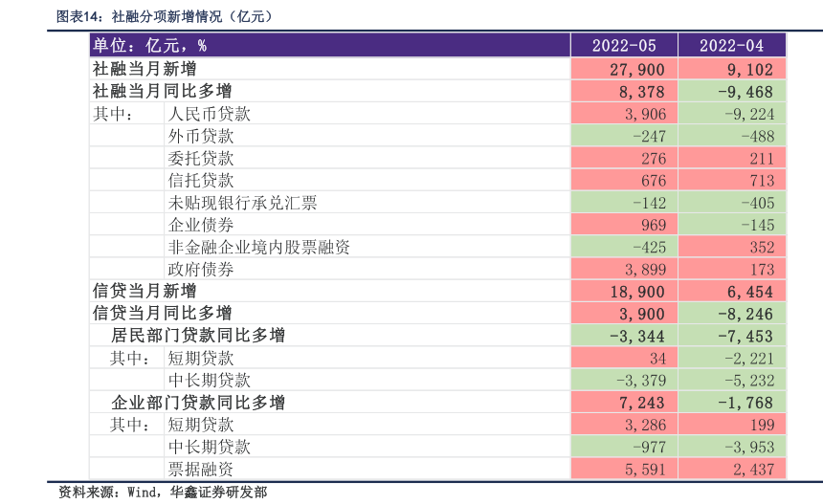Click the 2022-04 column header
This screenshot has width=823, height=504.
pyautogui.click(x=732, y=45)
